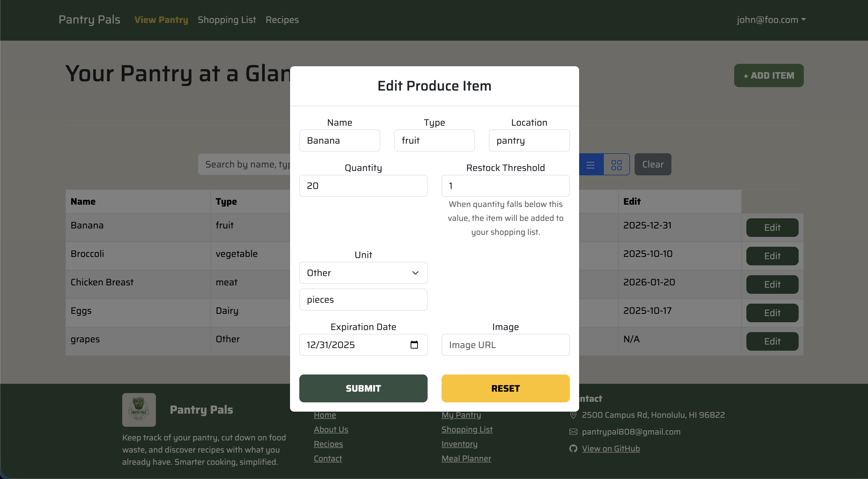
Task: Click the email pantrypal808@gmail.com
Action: coord(631,432)
